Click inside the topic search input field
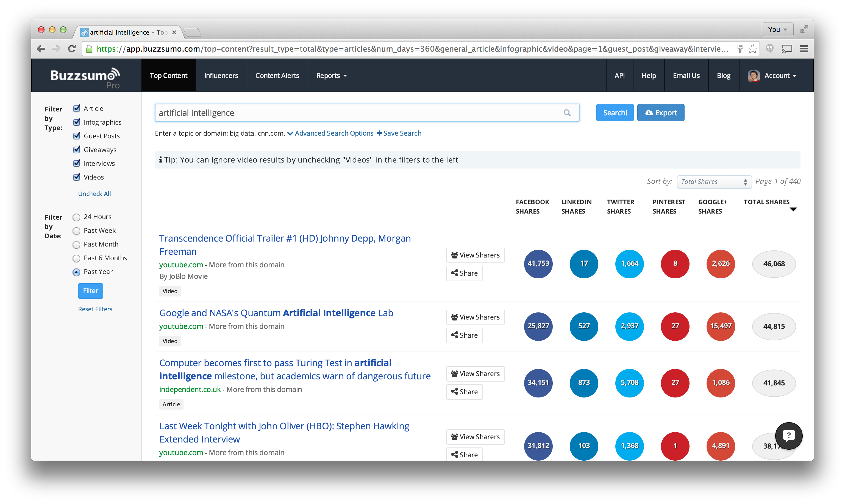845x504 pixels. 340,113
